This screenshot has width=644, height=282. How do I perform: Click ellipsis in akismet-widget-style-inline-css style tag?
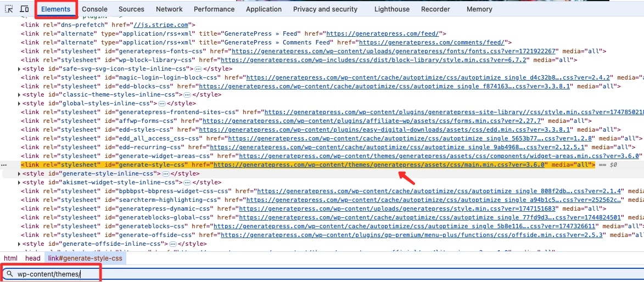tap(187, 182)
